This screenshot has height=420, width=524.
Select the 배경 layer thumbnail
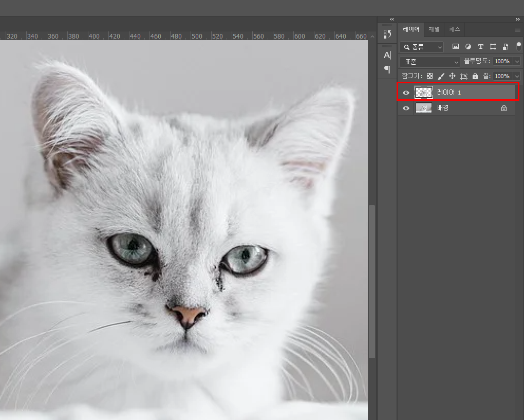tap(424, 108)
